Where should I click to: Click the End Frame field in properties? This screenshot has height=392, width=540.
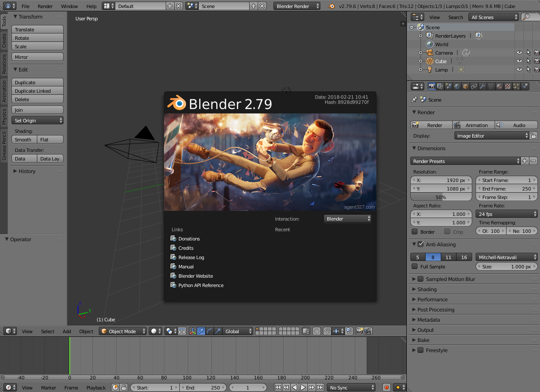[507, 188]
